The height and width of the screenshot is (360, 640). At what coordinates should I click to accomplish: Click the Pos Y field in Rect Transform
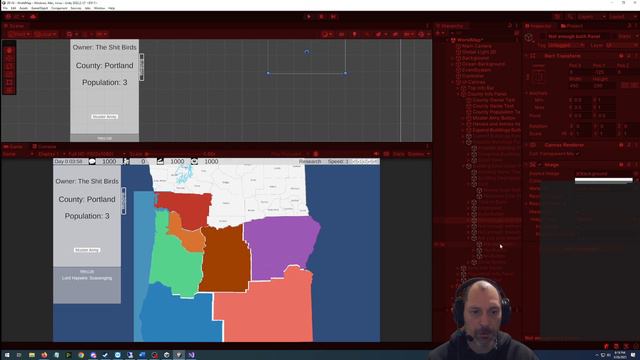604,72
